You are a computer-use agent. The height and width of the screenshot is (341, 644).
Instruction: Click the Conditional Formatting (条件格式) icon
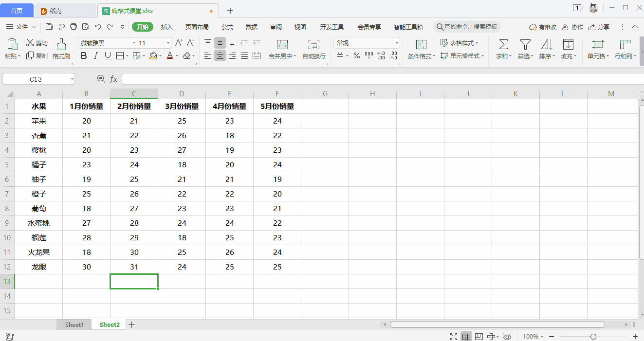coord(421,45)
